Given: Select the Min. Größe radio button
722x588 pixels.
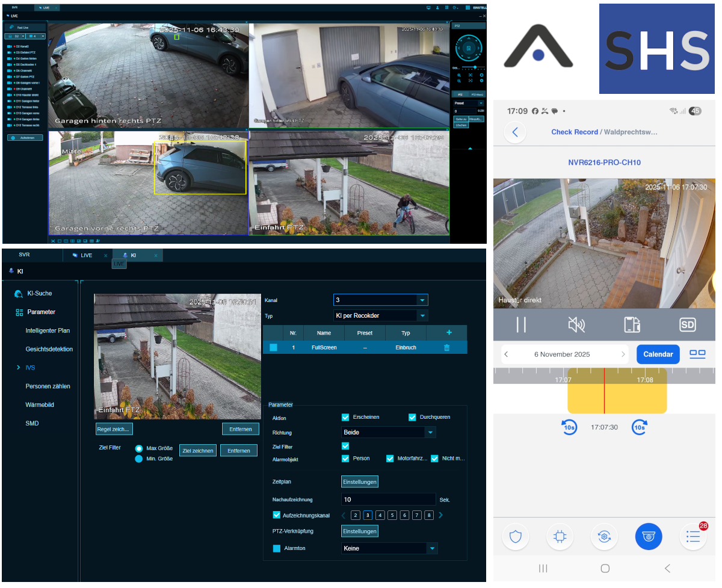Looking at the screenshot, I should [x=139, y=459].
